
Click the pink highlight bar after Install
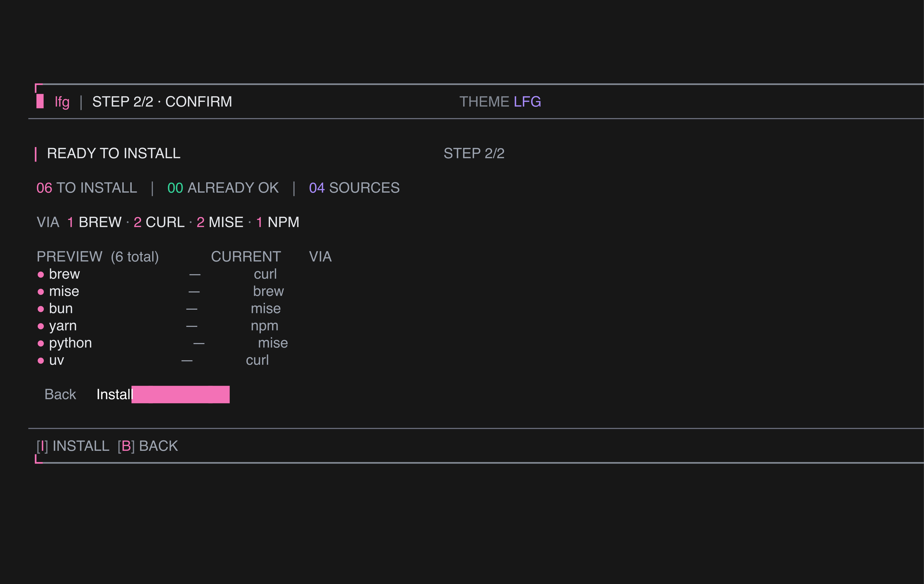pyautogui.click(x=181, y=394)
